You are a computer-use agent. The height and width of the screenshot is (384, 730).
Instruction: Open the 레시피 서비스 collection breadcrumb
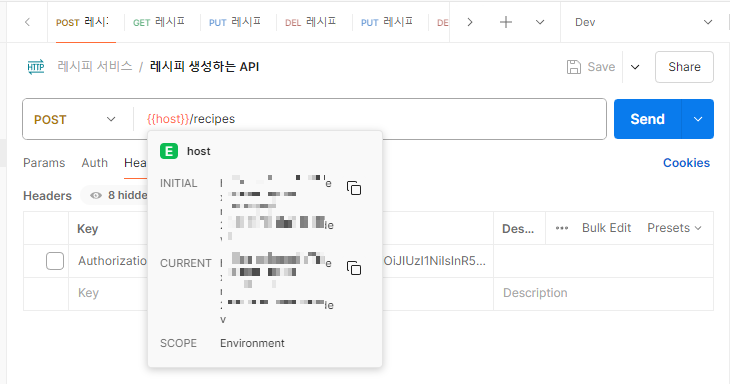click(x=95, y=67)
